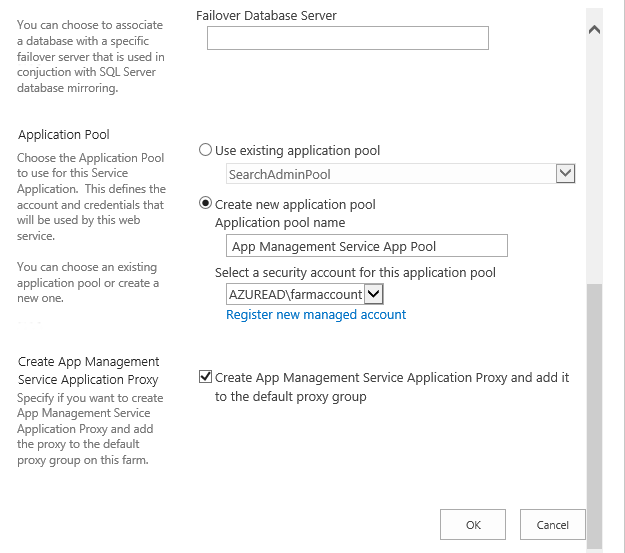Screen dimensions: 625x553
Task: Select the Create new application pool radio
Action: (x=205, y=204)
